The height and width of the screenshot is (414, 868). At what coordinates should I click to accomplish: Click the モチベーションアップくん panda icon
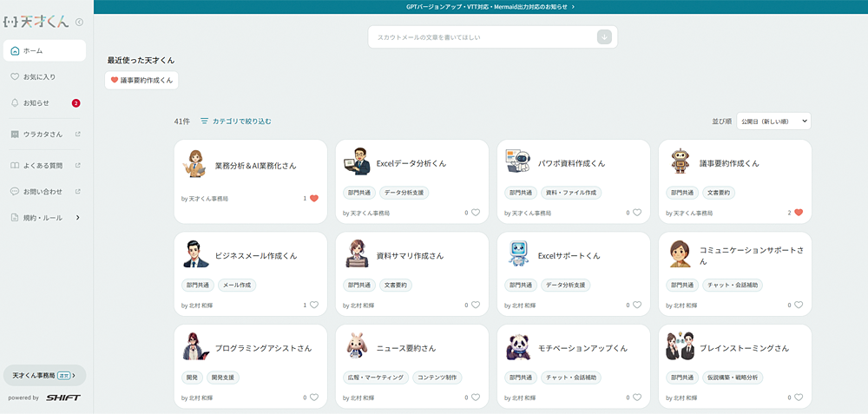click(518, 347)
